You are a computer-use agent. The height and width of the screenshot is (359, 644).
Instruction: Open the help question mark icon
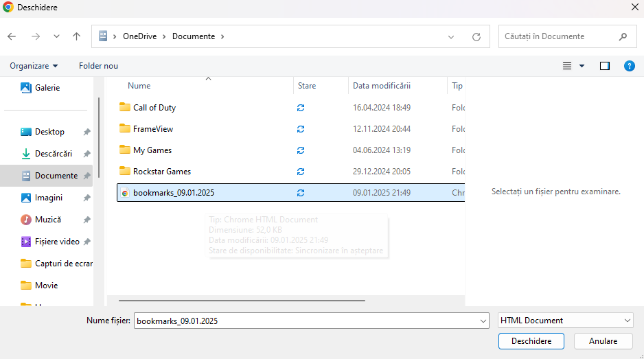click(629, 66)
